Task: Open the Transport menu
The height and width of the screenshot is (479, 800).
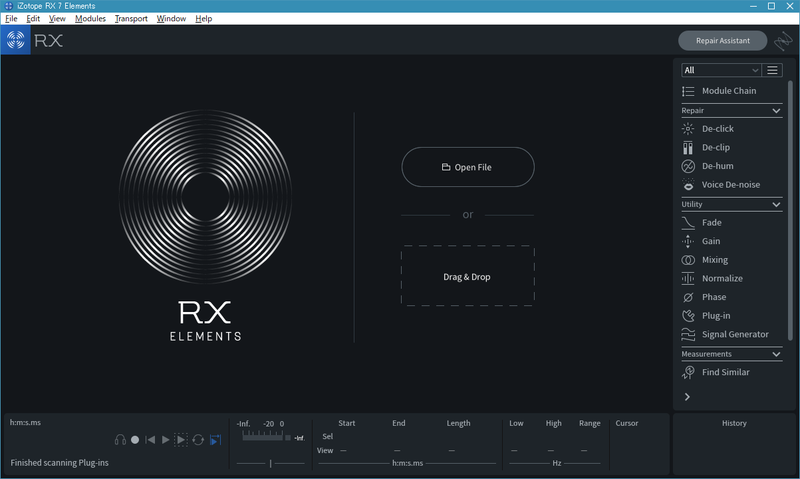Action: click(x=131, y=18)
